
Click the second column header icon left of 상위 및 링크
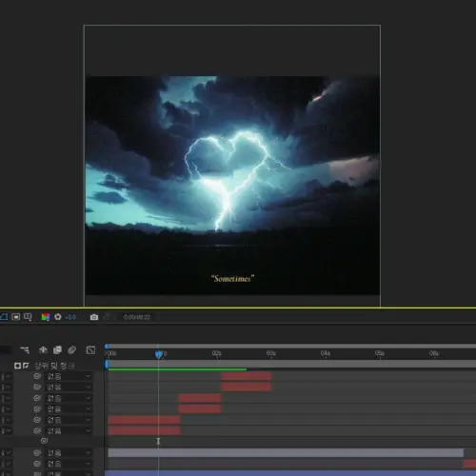pos(26,366)
